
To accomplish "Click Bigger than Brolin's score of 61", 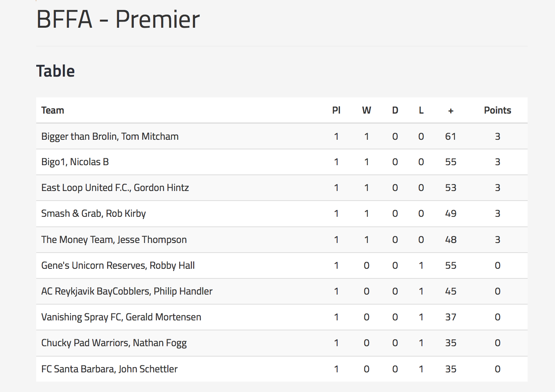I will pos(451,137).
